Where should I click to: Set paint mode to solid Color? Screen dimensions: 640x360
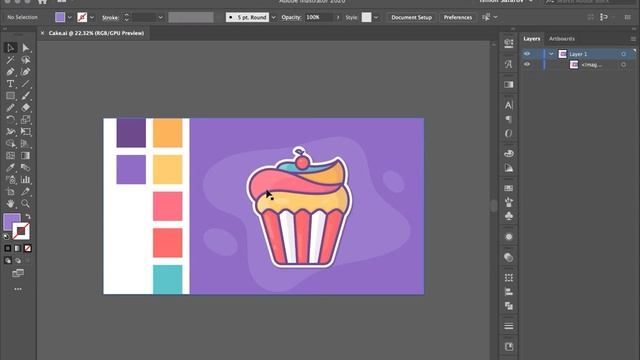click(x=8, y=248)
